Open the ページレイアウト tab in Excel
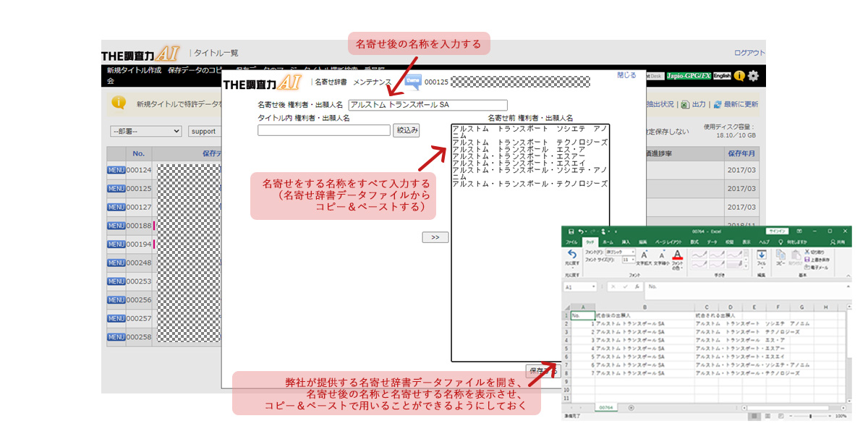 point(668,242)
